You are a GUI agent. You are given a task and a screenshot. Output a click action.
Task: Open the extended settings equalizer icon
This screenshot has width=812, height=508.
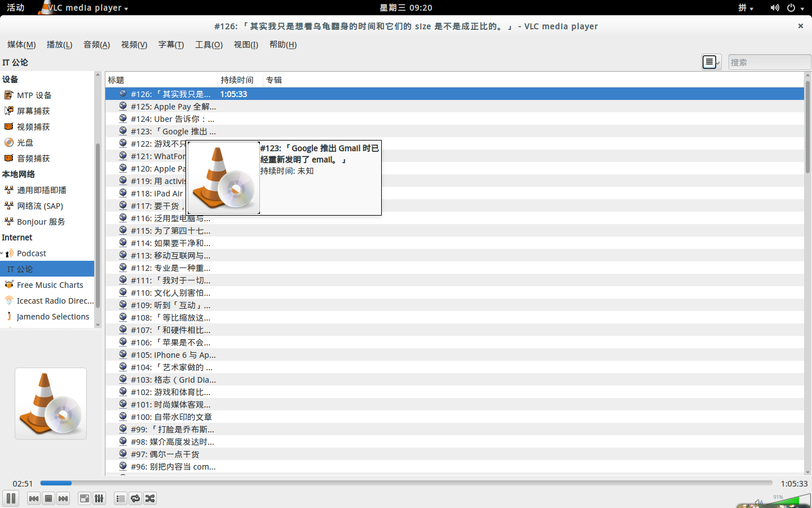[x=99, y=498]
